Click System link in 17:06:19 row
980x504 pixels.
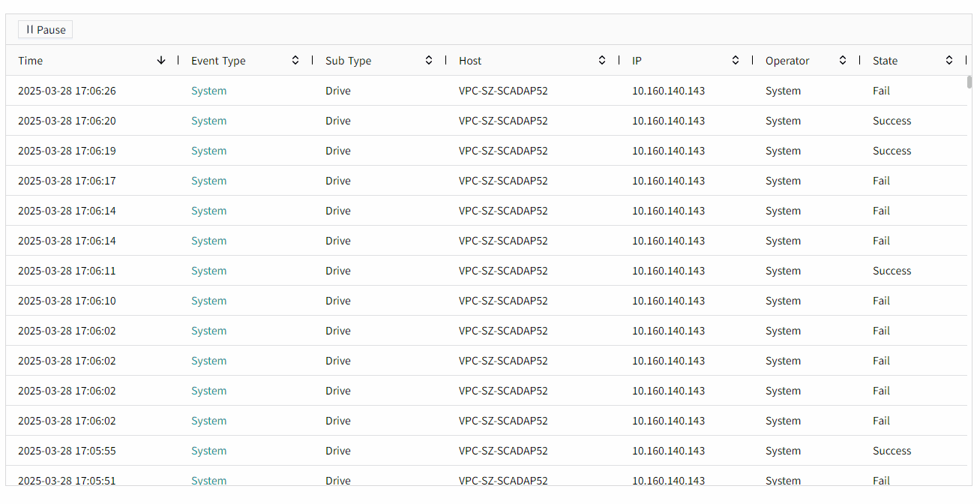coord(208,151)
